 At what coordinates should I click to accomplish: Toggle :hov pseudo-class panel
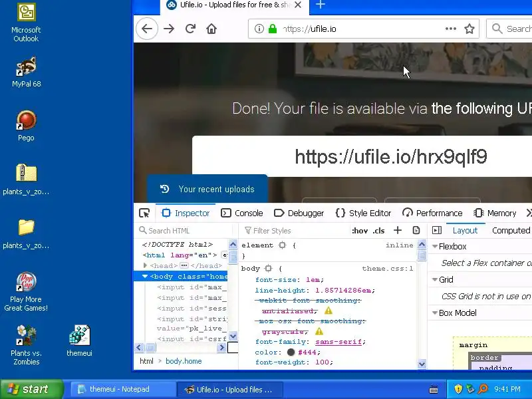[x=360, y=231]
